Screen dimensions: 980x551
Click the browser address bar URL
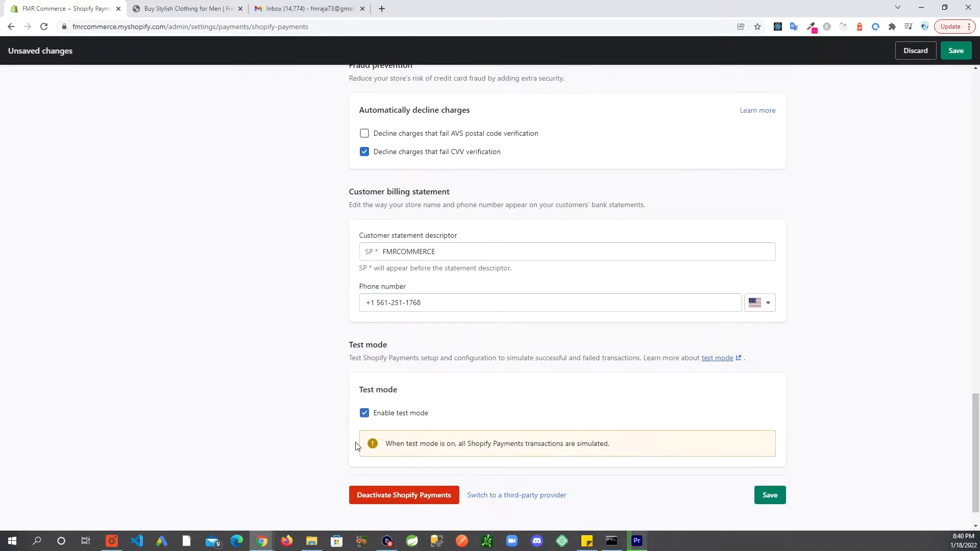(190, 27)
